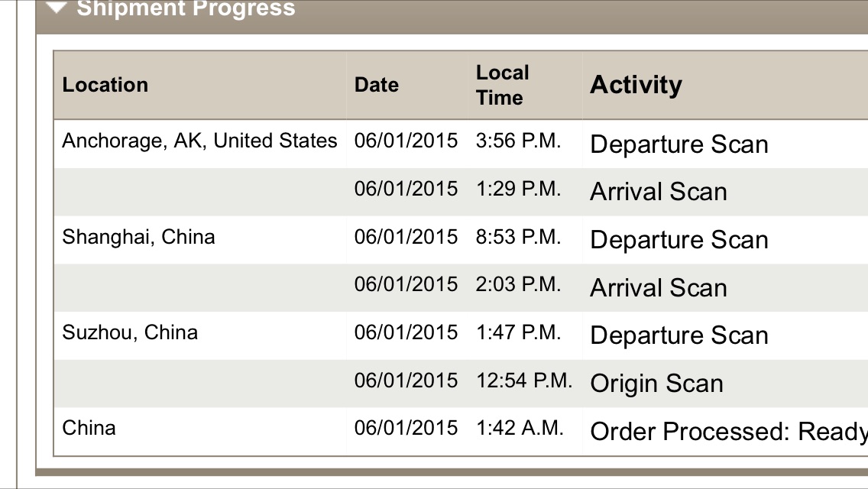The image size is (868, 489).
Task: Select the 3:56 P.M. time entry
Action: pyautogui.click(x=518, y=141)
